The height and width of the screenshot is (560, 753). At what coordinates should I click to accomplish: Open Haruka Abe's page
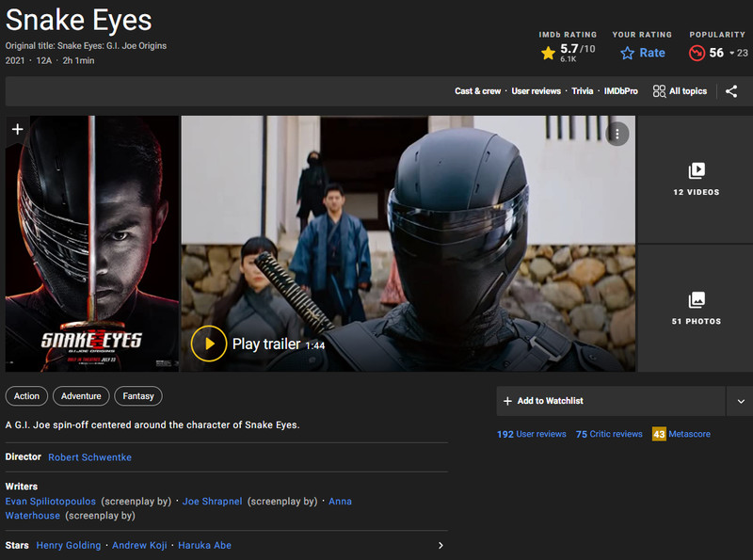204,545
